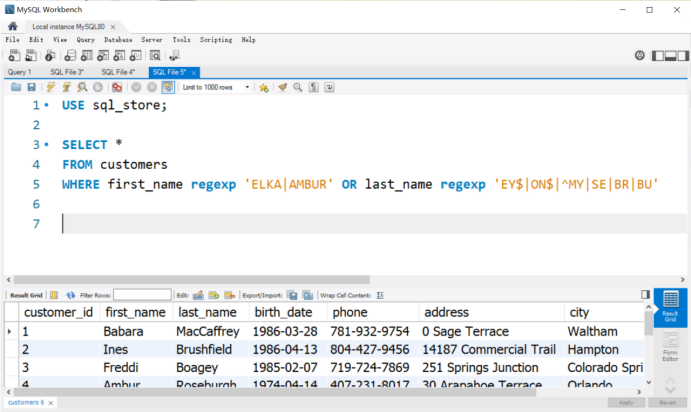Image resolution: width=691 pixels, height=412 pixels.
Task: Toggle the bottom output panel visibility
Action: [x=671, y=56]
